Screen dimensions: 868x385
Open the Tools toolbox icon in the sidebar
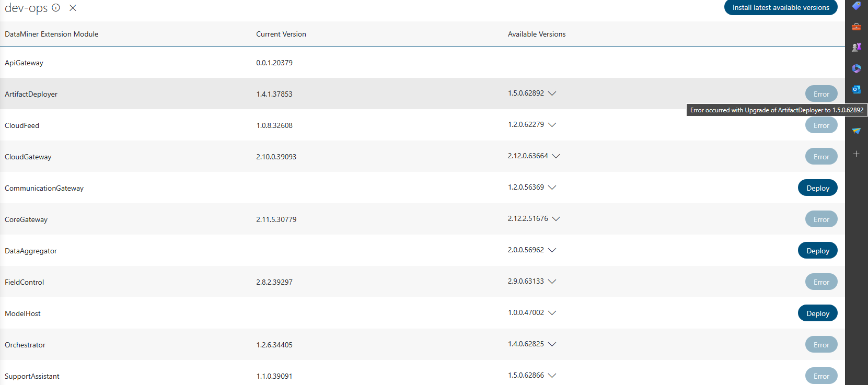click(856, 27)
